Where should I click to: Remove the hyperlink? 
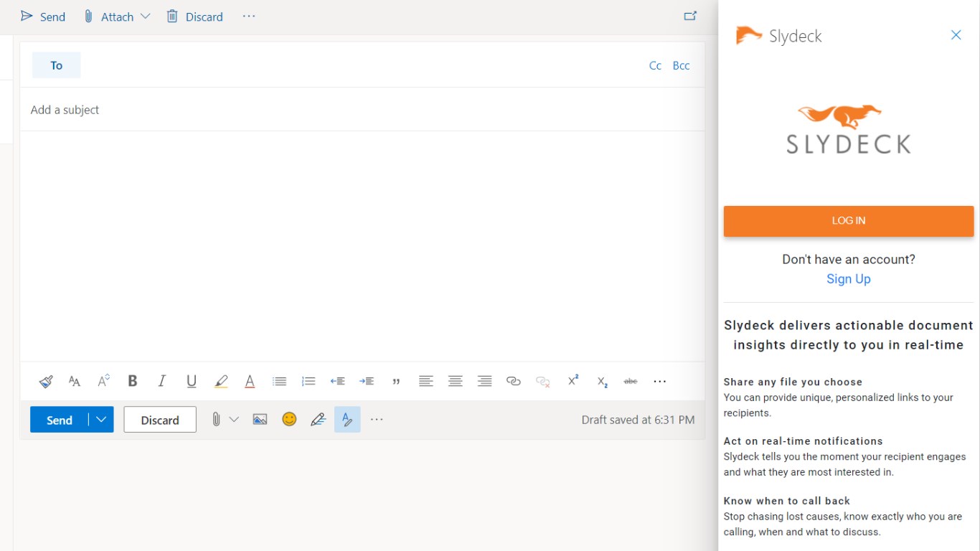543,382
